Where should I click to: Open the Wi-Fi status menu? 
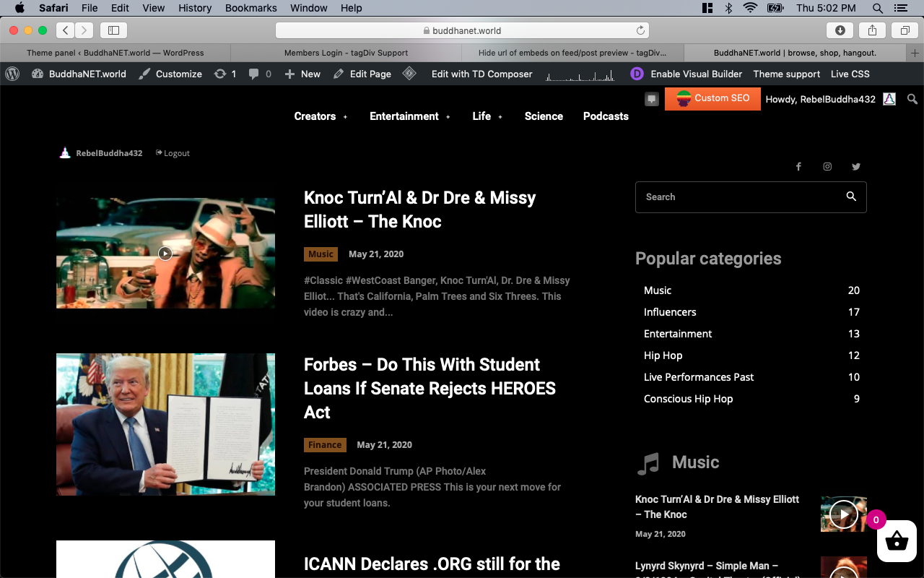[x=750, y=8]
